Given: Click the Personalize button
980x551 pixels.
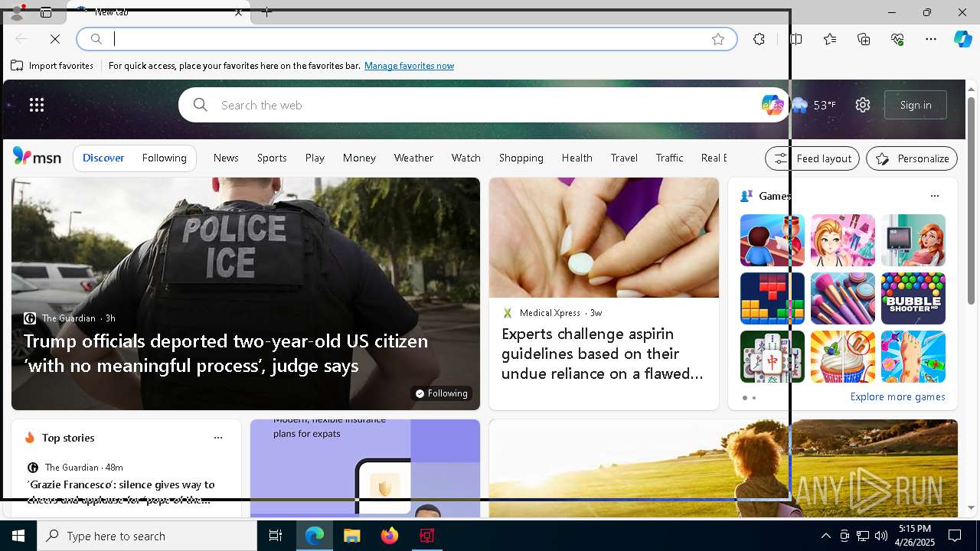Looking at the screenshot, I should point(912,158).
